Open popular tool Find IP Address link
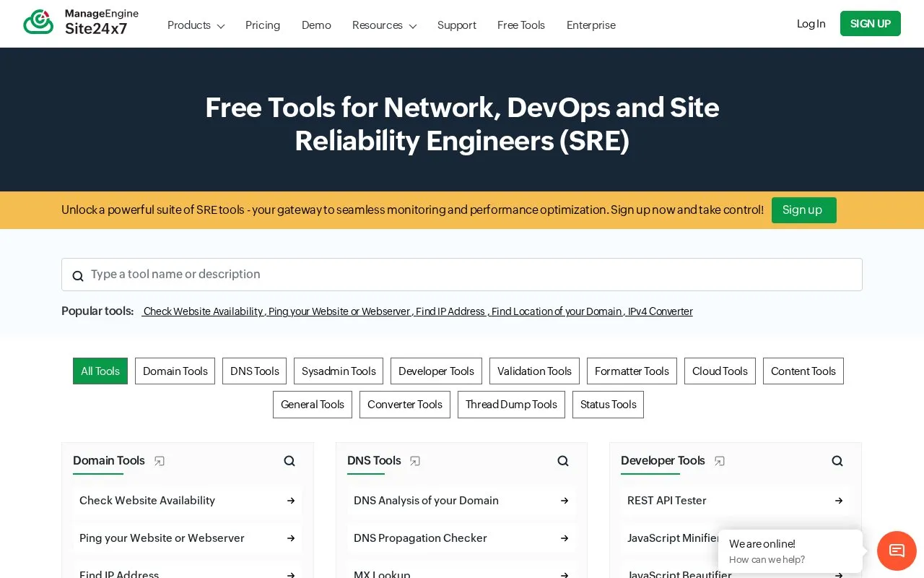The image size is (924, 578). coord(450,311)
